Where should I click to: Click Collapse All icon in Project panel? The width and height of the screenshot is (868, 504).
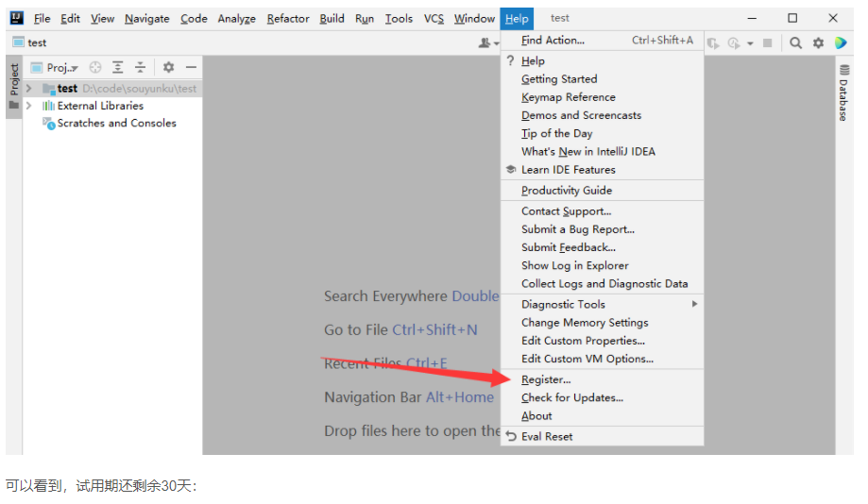141,68
